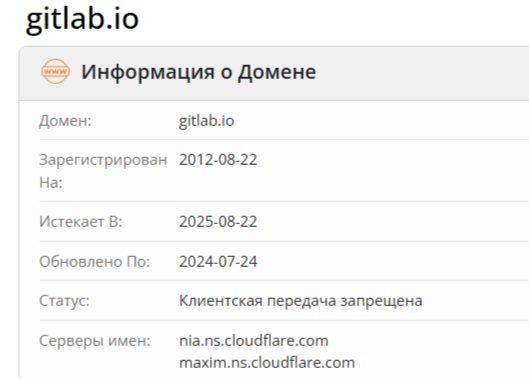
Task: Click the Статус label
Action: 64,301
